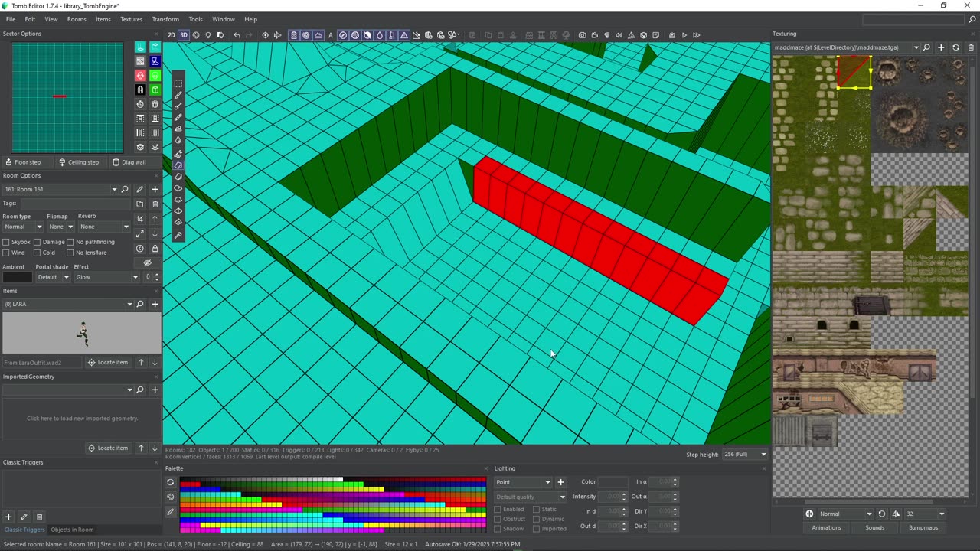Click the Bumpmaps button
The height and width of the screenshot is (551, 980).
coord(923,527)
